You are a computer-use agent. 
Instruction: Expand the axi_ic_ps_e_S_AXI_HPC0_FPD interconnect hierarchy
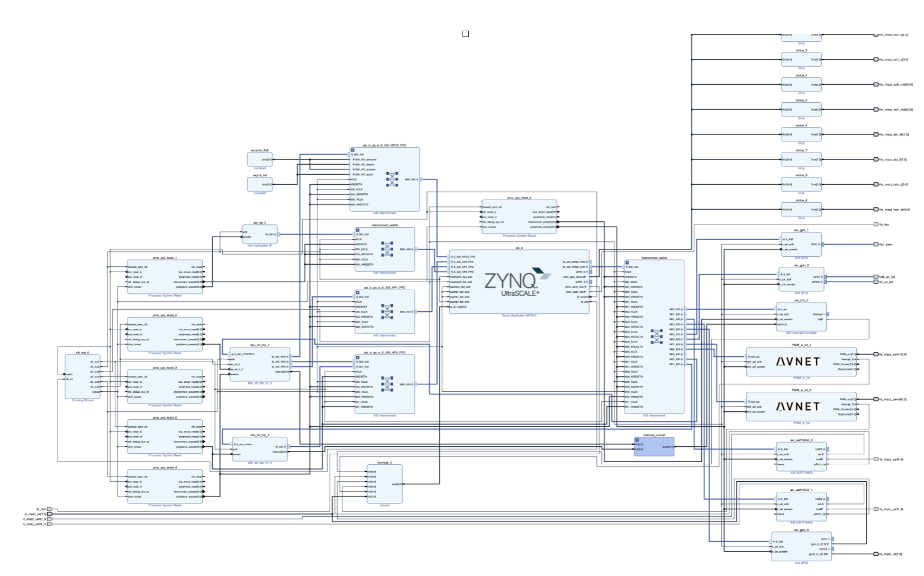pyautogui.click(x=352, y=150)
